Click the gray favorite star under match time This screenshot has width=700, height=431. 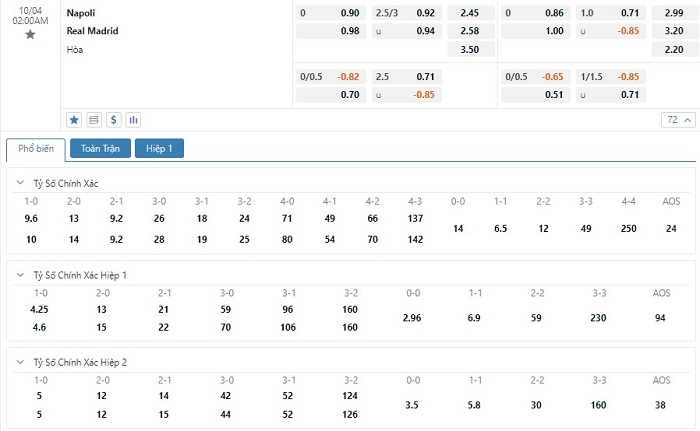click(30, 34)
